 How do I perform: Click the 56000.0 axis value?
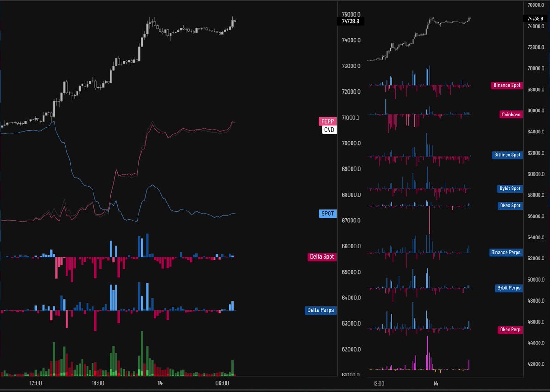click(537, 216)
